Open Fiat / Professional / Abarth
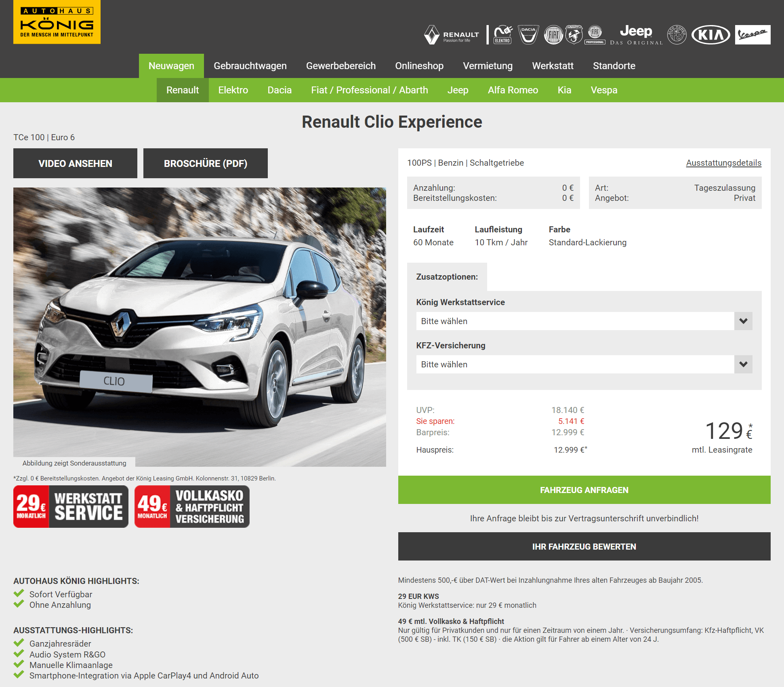 click(370, 90)
